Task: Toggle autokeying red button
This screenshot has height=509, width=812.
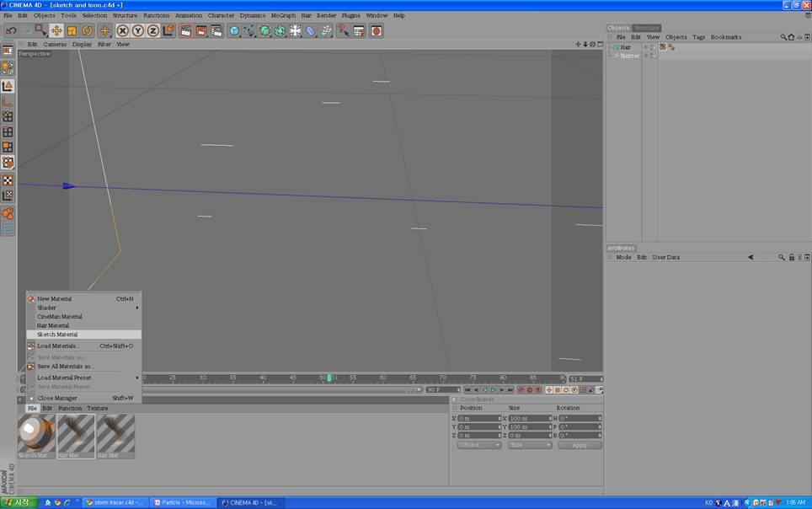Action: [x=530, y=390]
